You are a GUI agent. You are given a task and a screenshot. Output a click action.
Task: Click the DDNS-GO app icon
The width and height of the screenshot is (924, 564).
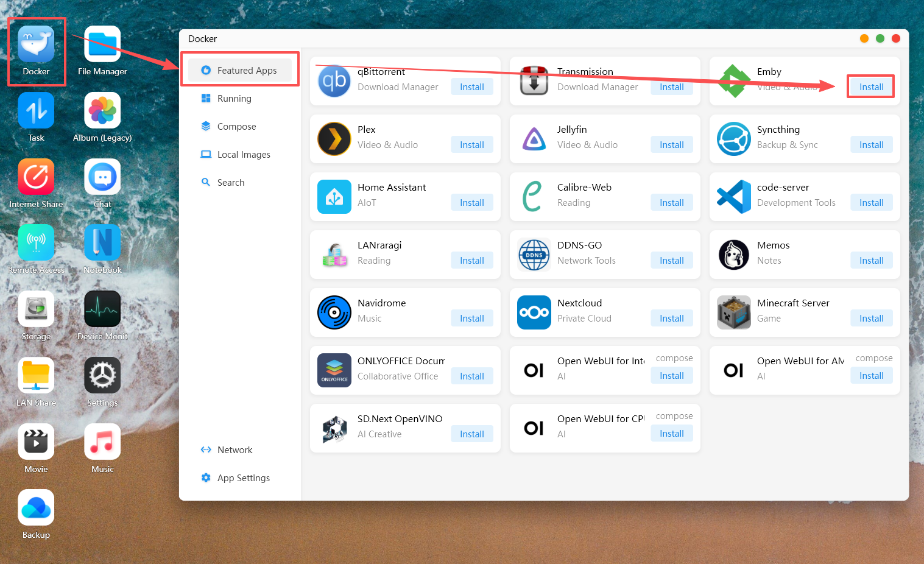coord(534,255)
